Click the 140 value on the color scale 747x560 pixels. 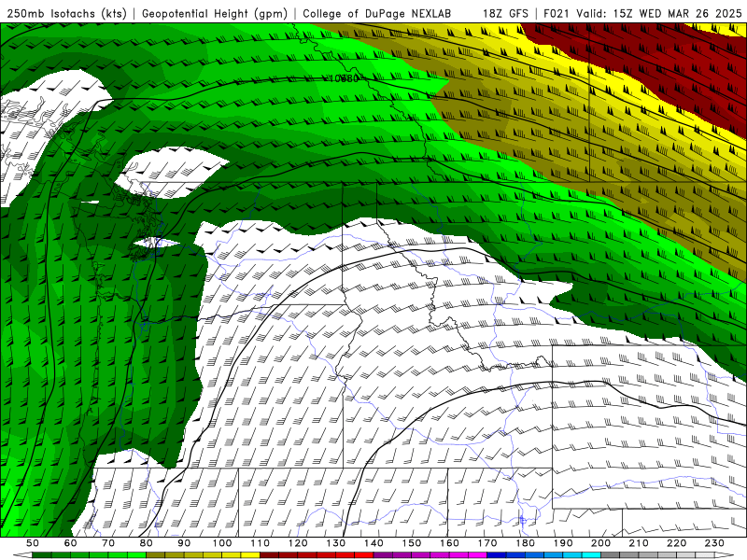click(x=373, y=543)
